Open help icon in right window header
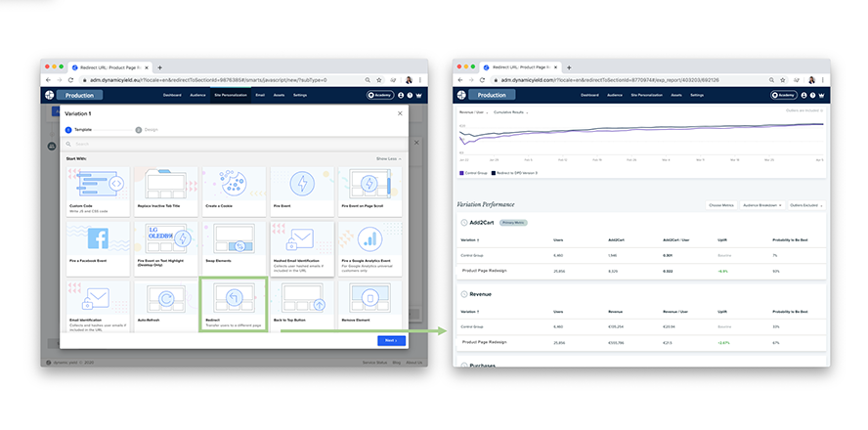The image size is (868, 430). (812, 95)
